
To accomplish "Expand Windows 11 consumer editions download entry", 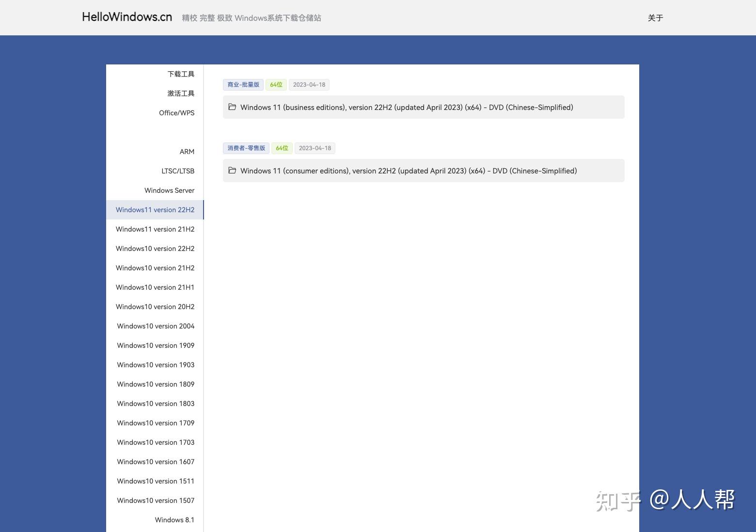I will pos(409,171).
